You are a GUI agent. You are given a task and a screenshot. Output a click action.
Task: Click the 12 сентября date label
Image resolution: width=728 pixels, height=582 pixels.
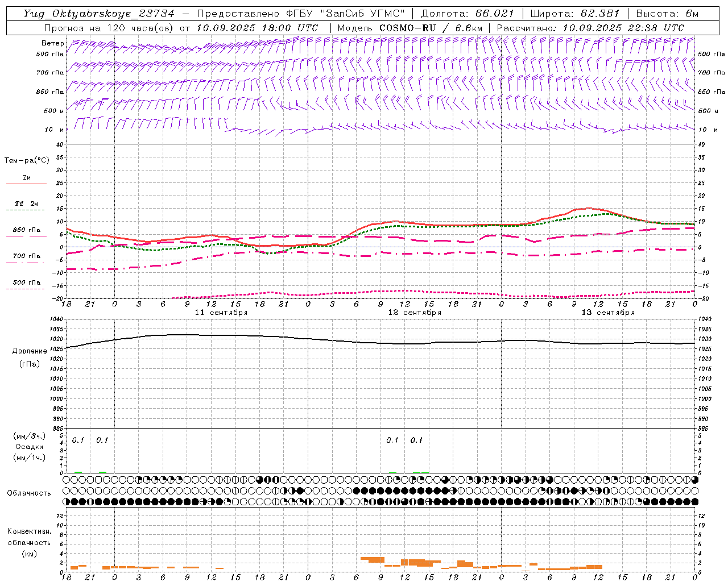(415, 313)
